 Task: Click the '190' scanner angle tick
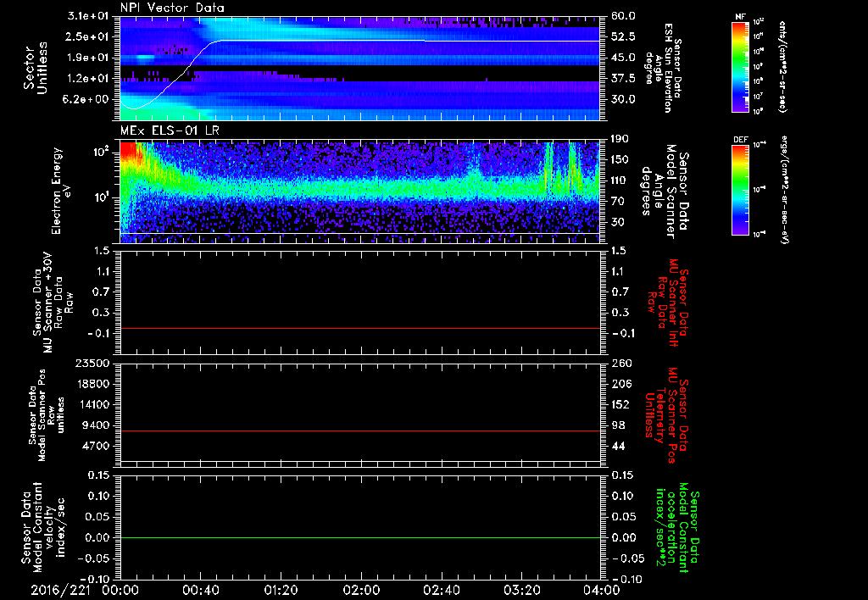620,139
